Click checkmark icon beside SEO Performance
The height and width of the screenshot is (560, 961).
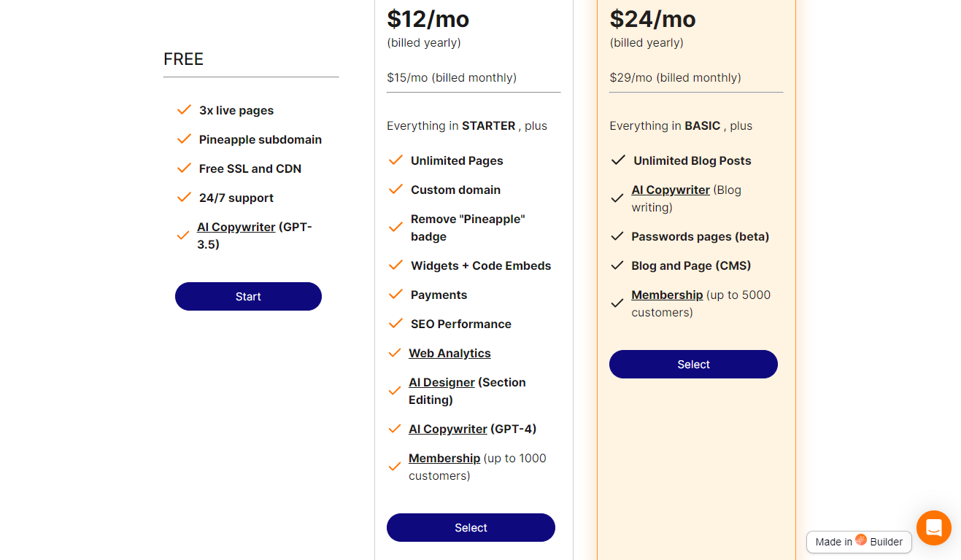(x=395, y=324)
